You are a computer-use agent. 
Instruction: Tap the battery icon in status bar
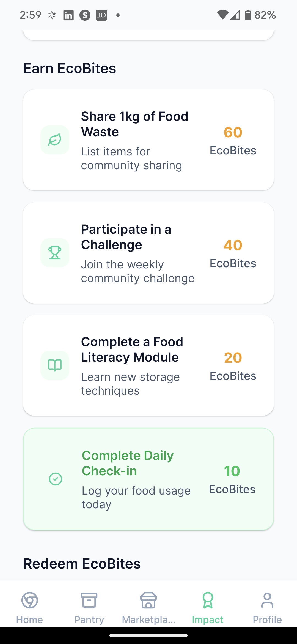click(x=248, y=15)
